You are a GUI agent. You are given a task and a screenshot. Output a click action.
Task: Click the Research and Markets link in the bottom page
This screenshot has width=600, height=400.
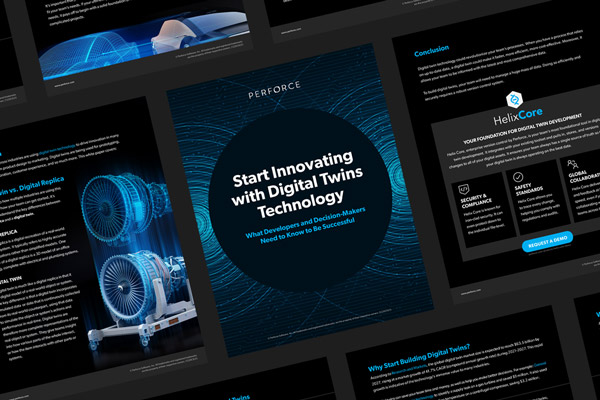point(409,371)
